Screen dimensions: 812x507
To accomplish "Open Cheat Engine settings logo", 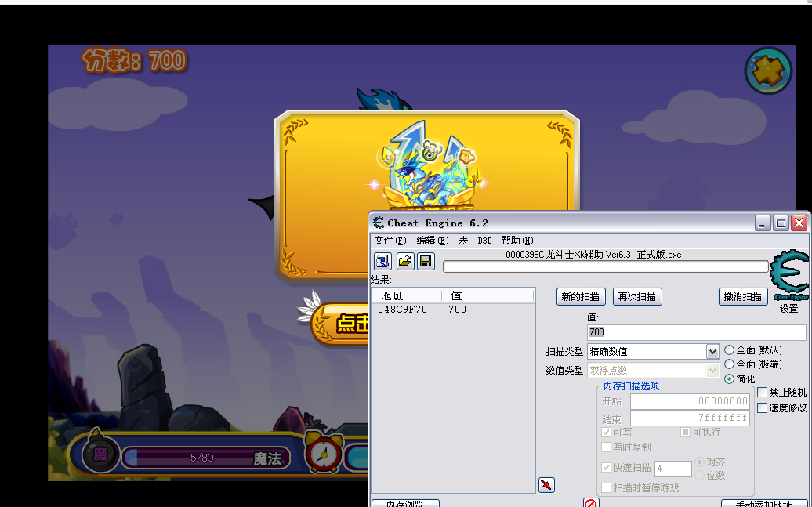I will pyautogui.click(x=790, y=276).
